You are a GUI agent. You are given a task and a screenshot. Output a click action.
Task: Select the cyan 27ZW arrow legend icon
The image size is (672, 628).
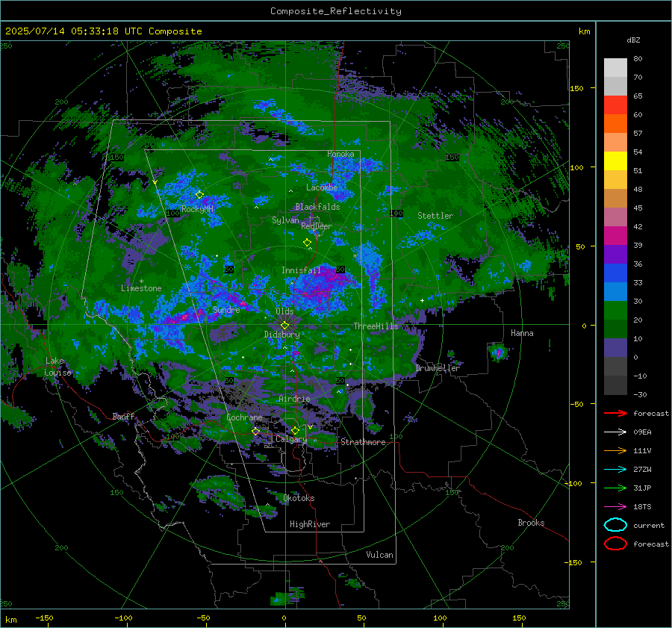click(615, 470)
